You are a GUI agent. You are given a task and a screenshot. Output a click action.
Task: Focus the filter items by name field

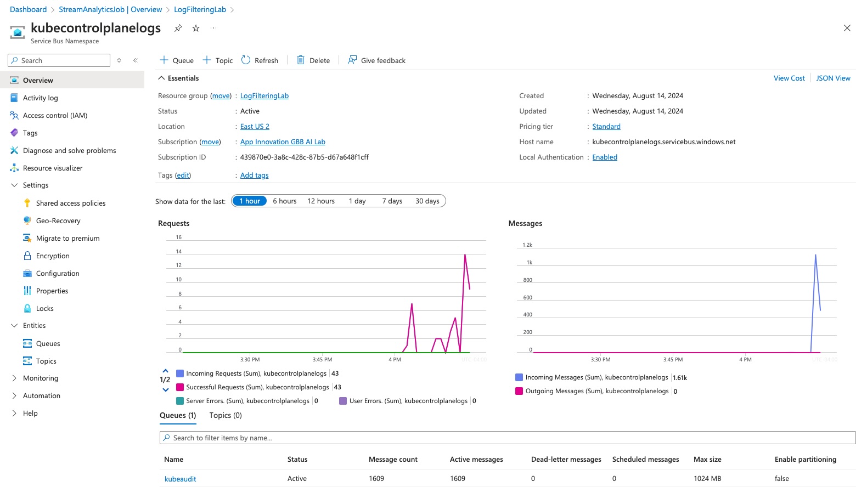point(508,438)
